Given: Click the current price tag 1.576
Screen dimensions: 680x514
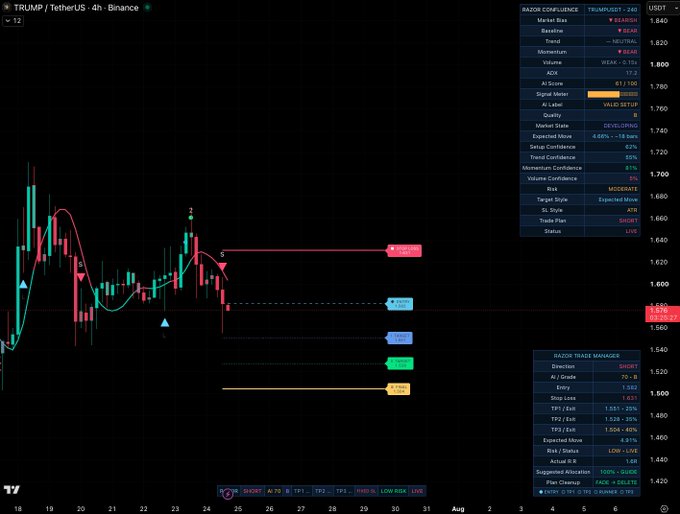Looking at the screenshot, I should (662, 314).
